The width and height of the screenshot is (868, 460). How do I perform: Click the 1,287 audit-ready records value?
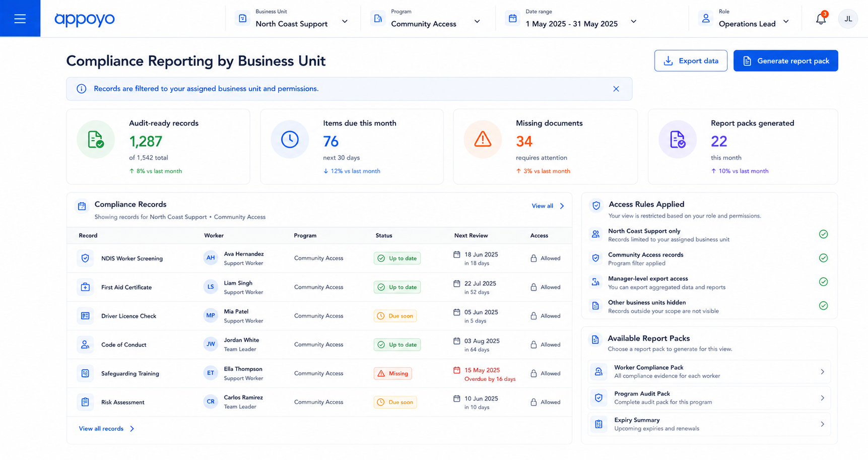[146, 141]
